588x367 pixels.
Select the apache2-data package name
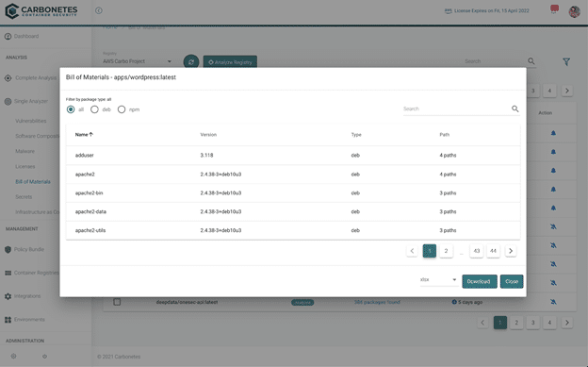pos(90,212)
